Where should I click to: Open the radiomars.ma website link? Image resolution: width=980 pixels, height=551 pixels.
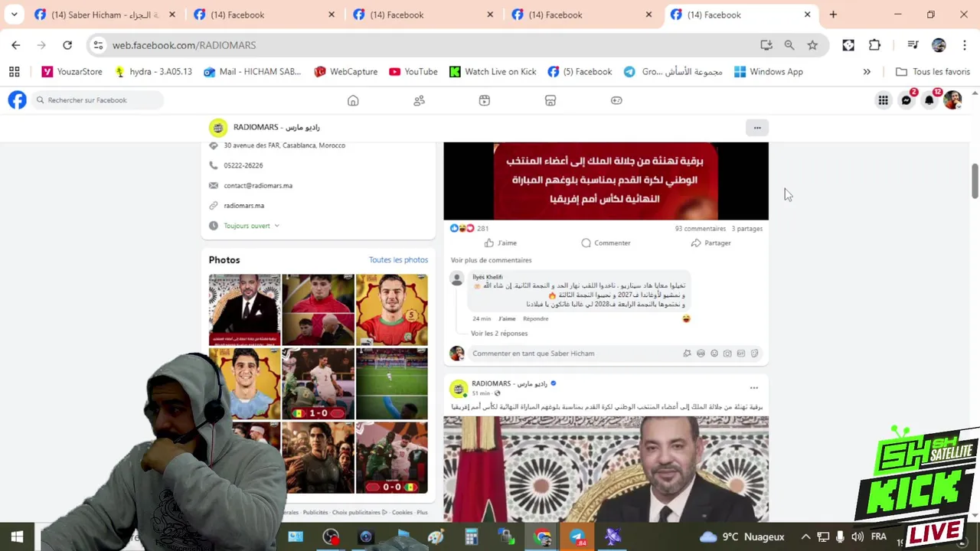(x=243, y=206)
